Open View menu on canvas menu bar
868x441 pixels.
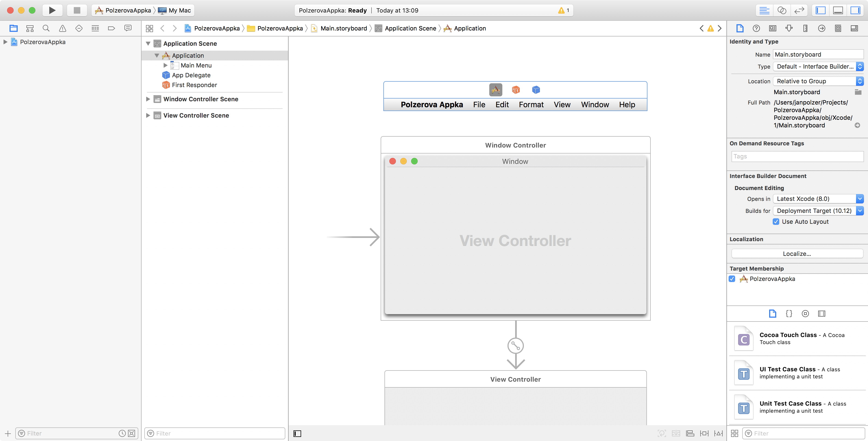562,105
